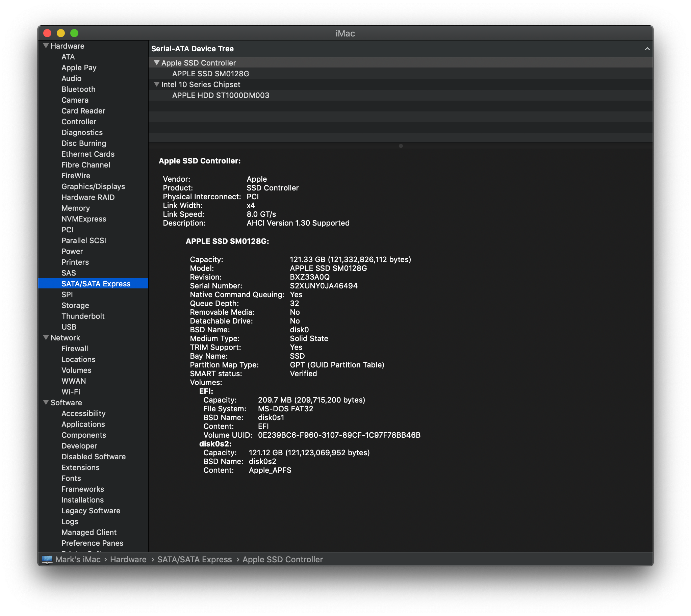Image resolution: width=691 pixels, height=616 pixels.
Task: Click SATA/SATA Express breadcrumb in path bar
Action: [x=195, y=560]
